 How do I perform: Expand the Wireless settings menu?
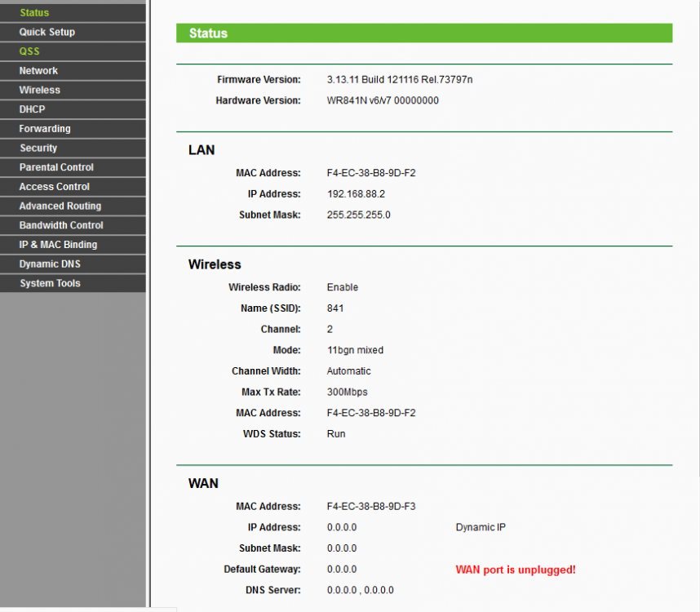click(x=39, y=90)
